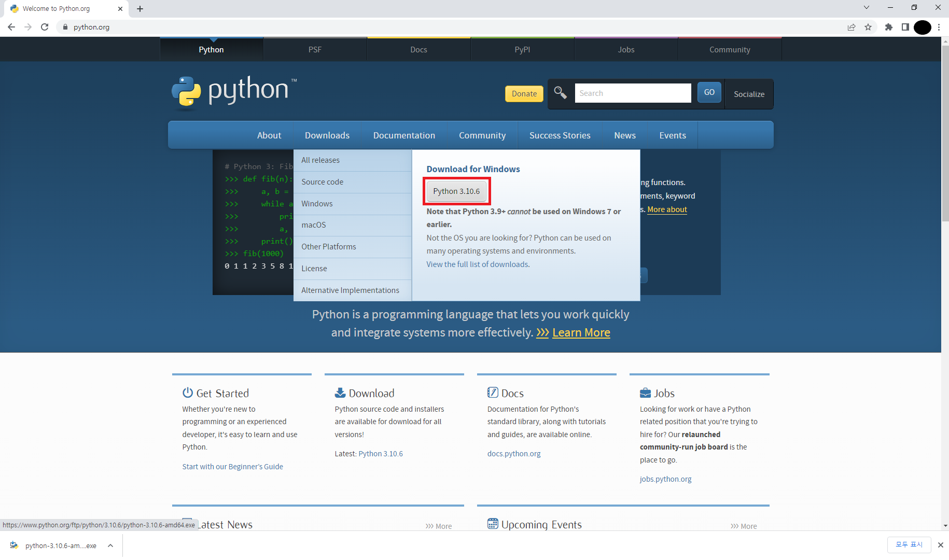This screenshot has width=949, height=560.
Task: Open the browser extensions puzzle icon
Action: (889, 27)
